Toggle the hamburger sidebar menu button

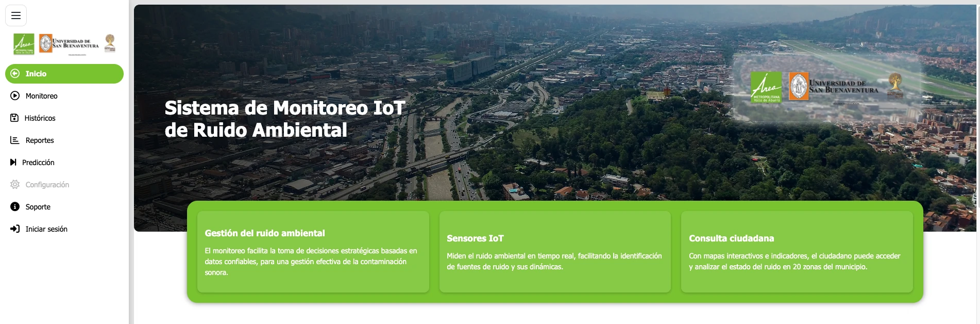point(16,15)
